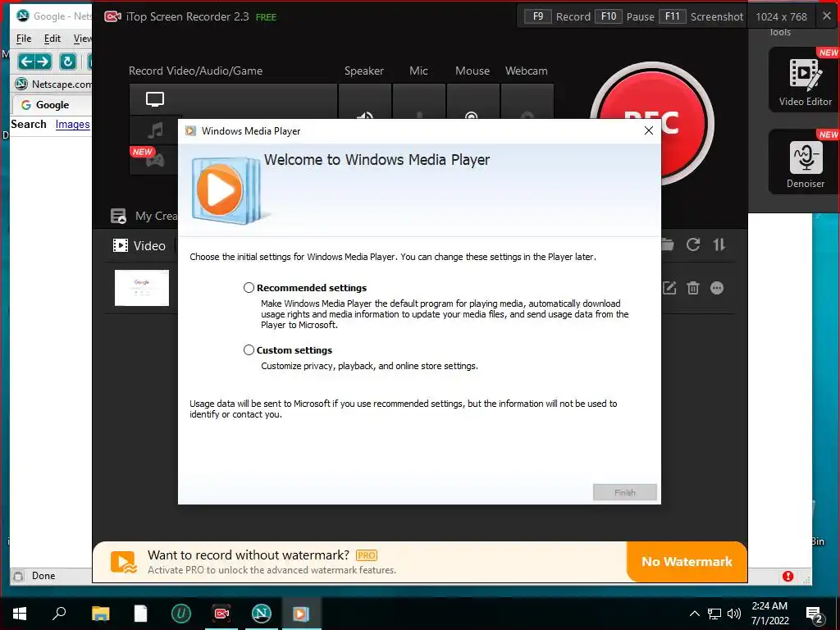Open File Explorer from taskbar
Viewport: 840px width, 630px height.
click(100, 614)
